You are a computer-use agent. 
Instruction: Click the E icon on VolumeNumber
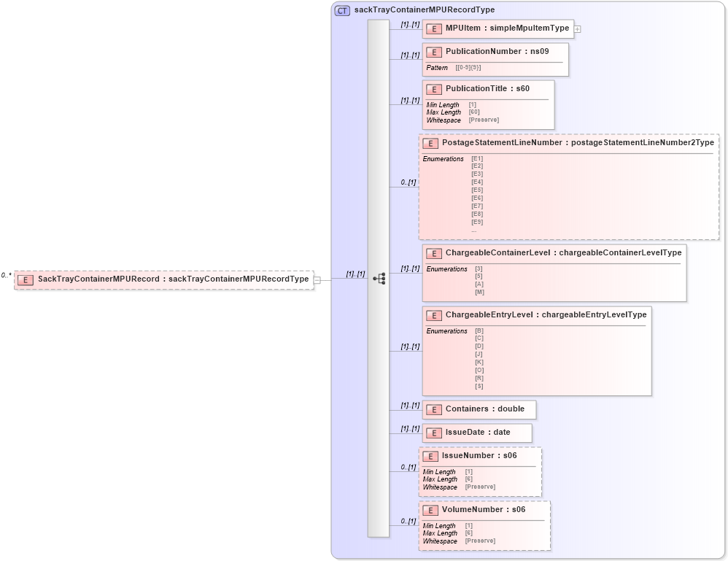click(430, 509)
